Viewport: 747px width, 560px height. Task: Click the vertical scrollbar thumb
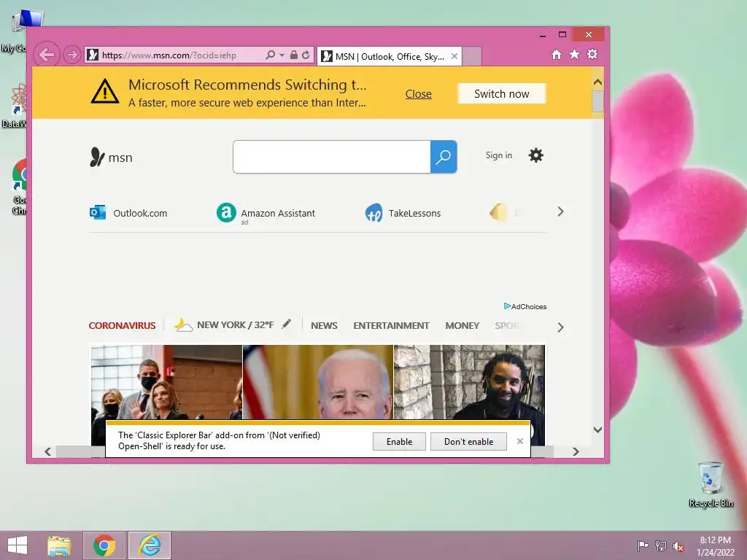pos(598,101)
